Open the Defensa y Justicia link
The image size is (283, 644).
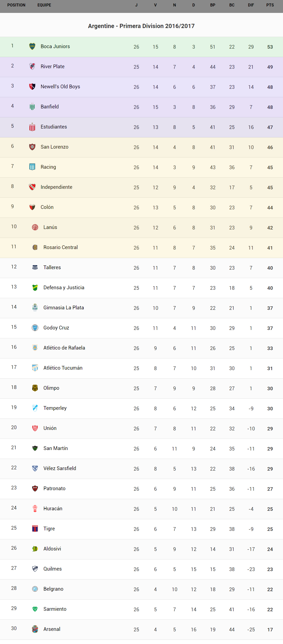[x=64, y=288]
